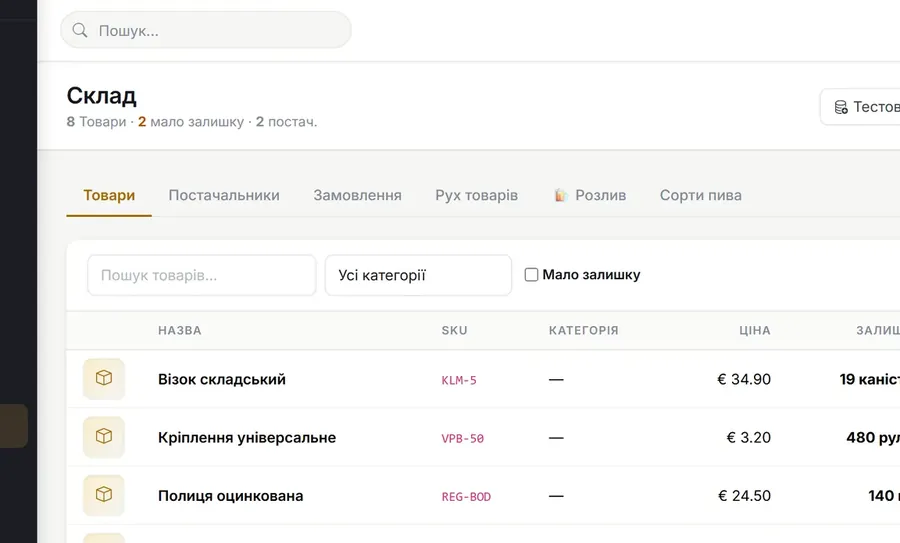This screenshot has width=900, height=543.
Task: Click the price € 3.20
Action: [748, 437]
